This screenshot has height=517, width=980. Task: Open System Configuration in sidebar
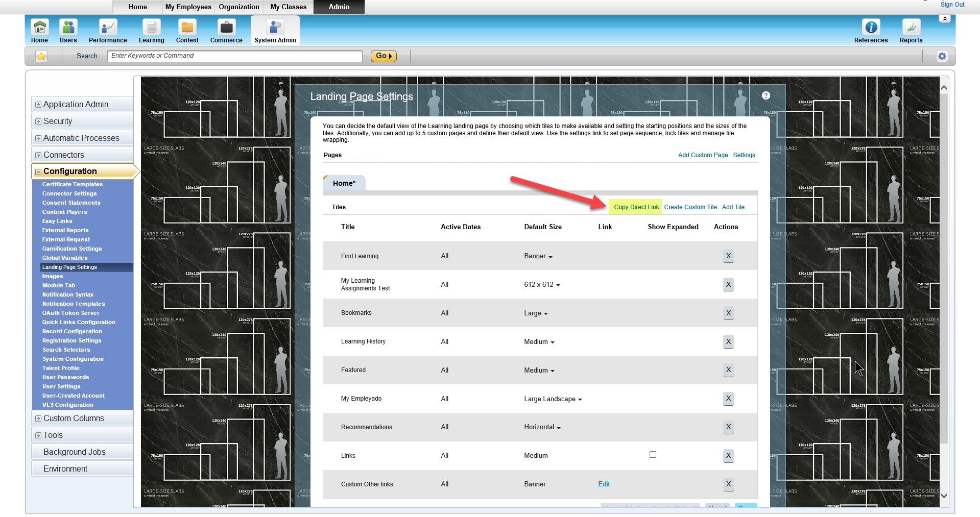[73, 359]
